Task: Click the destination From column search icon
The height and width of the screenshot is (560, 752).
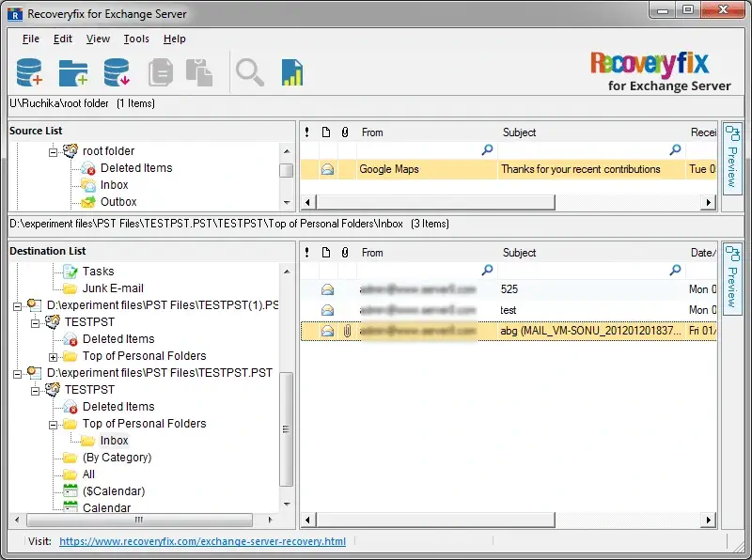Action: tap(487, 271)
